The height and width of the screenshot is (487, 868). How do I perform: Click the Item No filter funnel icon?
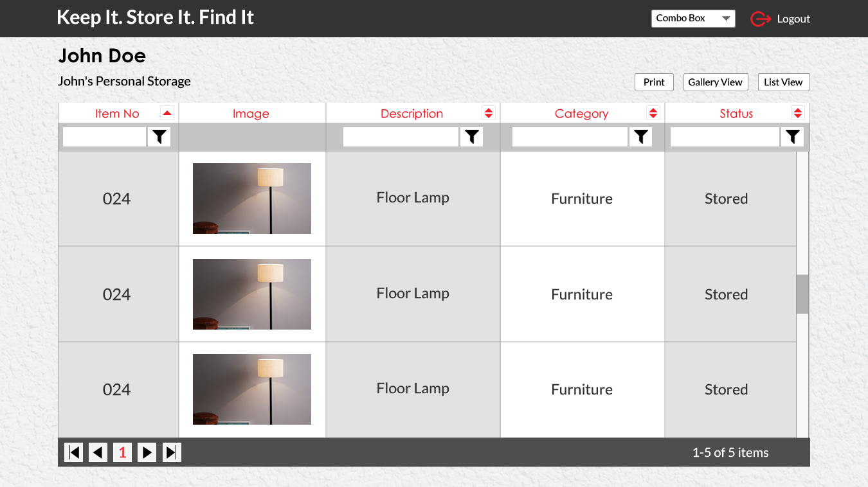[x=159, y=137]
